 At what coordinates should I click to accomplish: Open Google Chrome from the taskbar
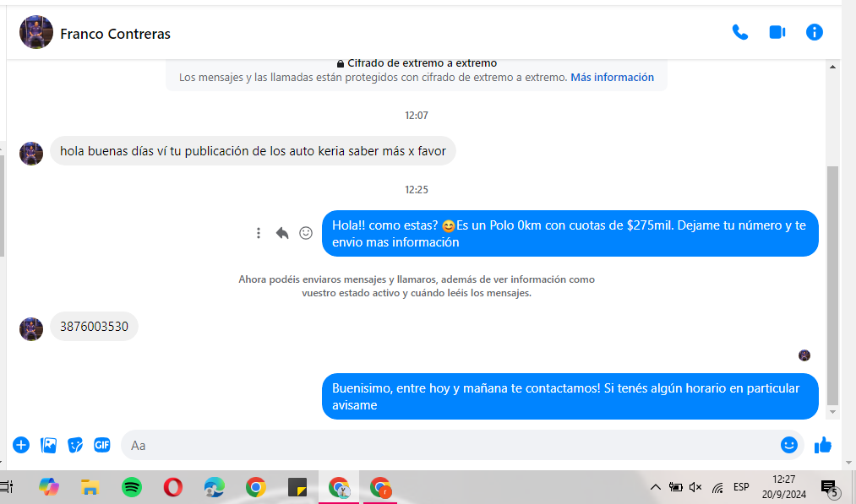coord(255,487)
